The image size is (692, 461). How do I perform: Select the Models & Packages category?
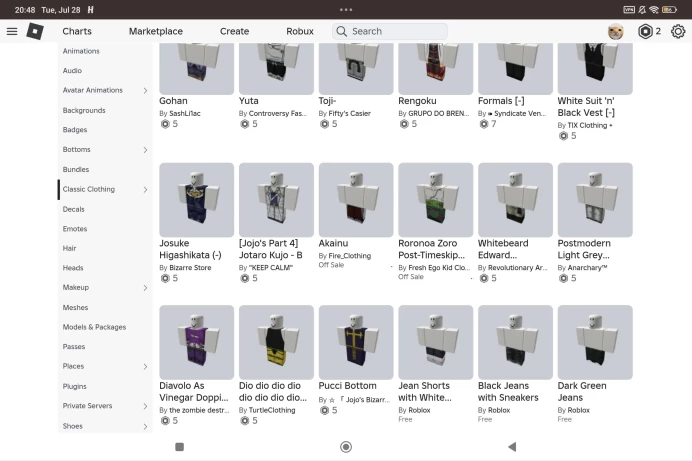click(x=94, y=327)
